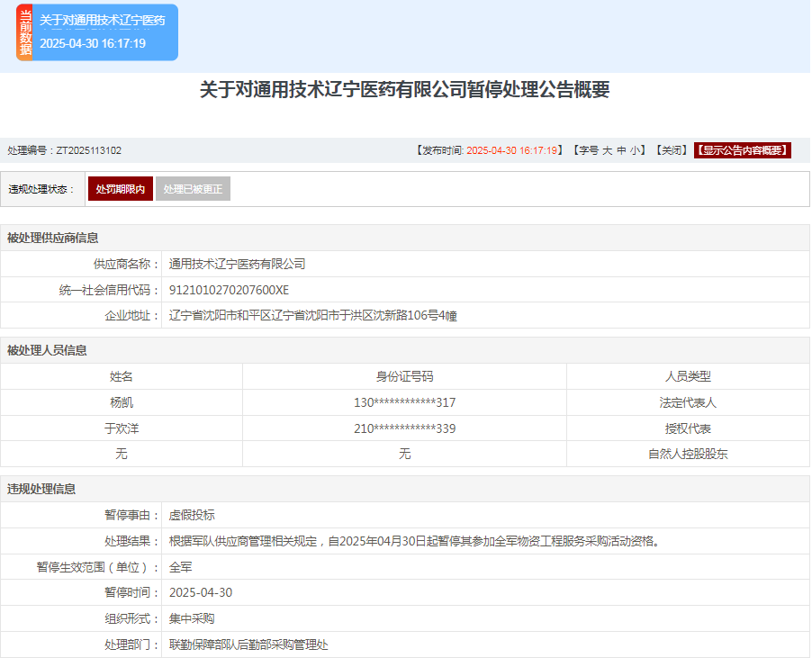Viewport: 812px width, 658px height.
Task: Click supplier name 通用技术辽宁医药有限公司 in table
Action: pyautogui.click(x=237, y=264)
